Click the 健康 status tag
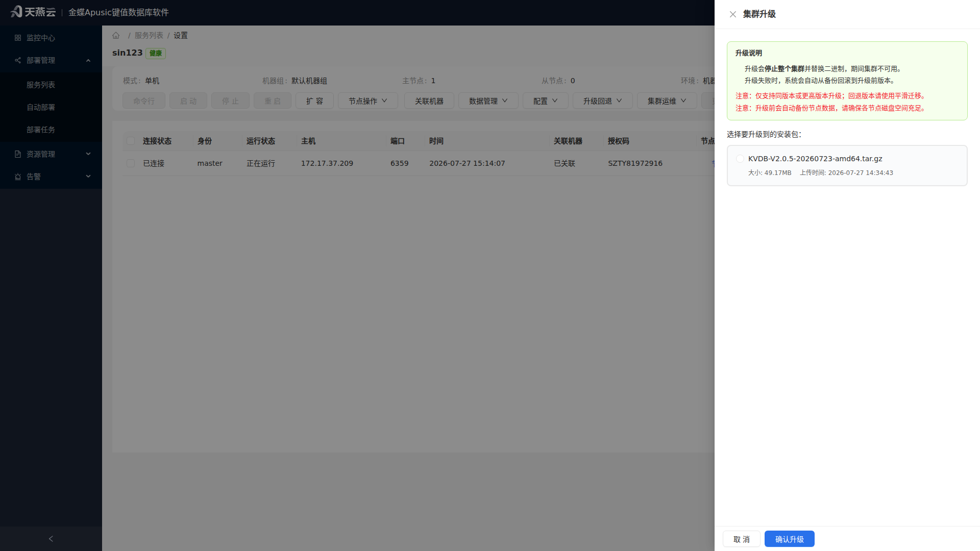Viewport: 980px width, 551px height. coord(156,53)
